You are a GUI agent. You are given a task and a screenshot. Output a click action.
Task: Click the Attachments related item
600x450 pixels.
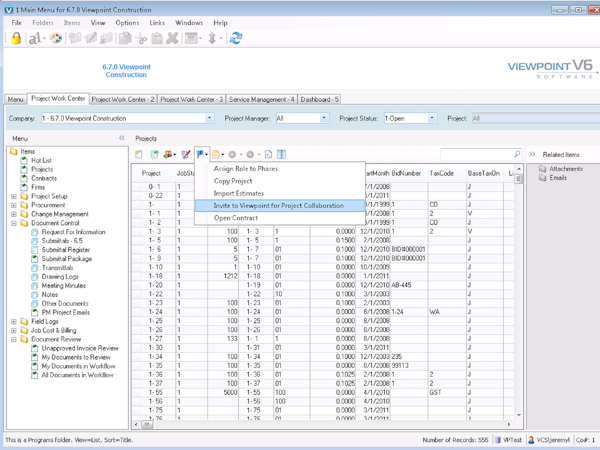566,169
